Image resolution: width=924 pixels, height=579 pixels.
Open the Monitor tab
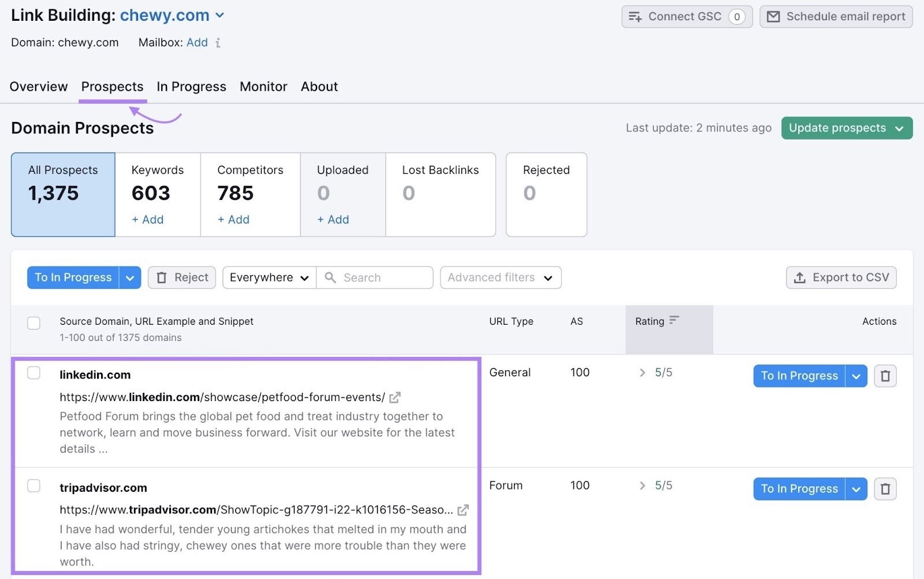coord(263,87)
